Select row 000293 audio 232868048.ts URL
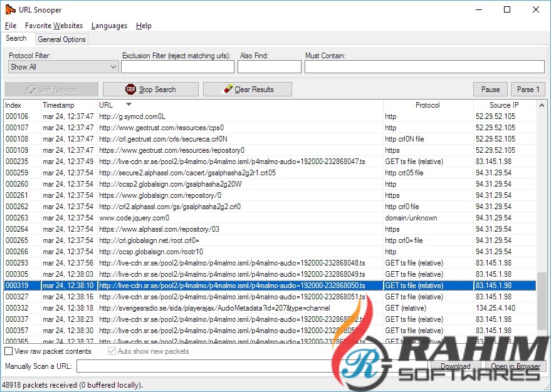This screenshot has width=551, height=392. (x=232, y=262)
